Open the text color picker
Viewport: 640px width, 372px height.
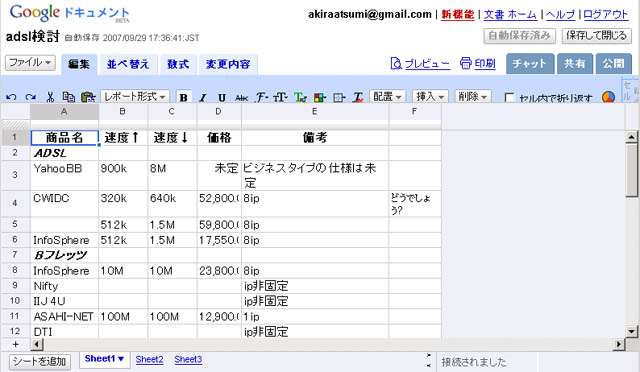(300, 97)
